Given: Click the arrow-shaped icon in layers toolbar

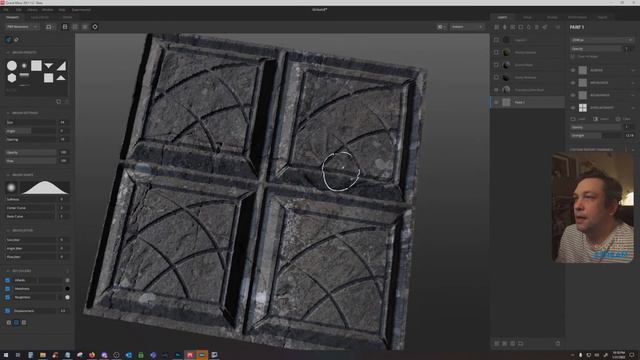Looking at the screenshot, I should click(x=545, y=27).
